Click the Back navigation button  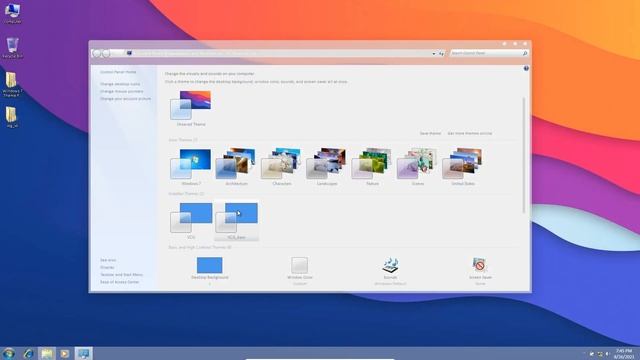(96, 53)
